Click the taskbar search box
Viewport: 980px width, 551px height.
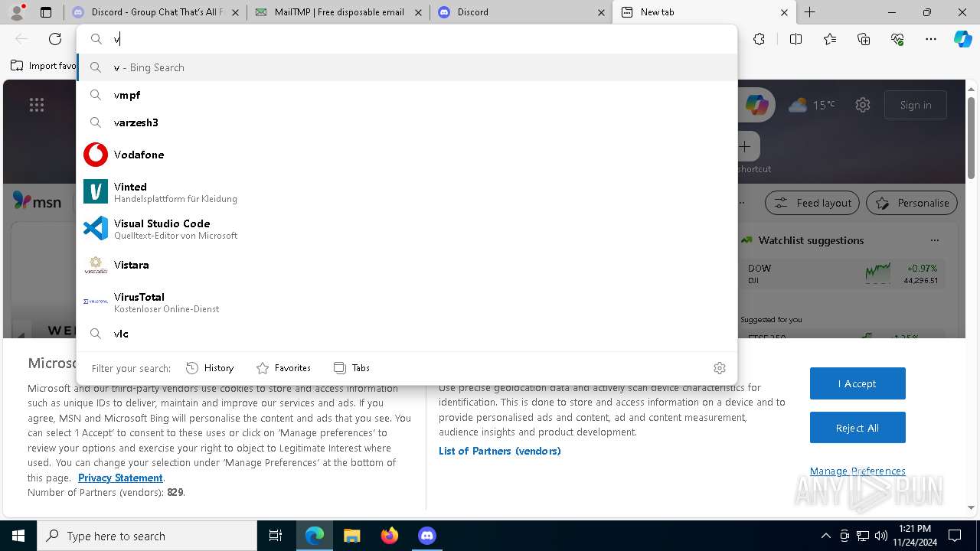[x=147, y=536]
